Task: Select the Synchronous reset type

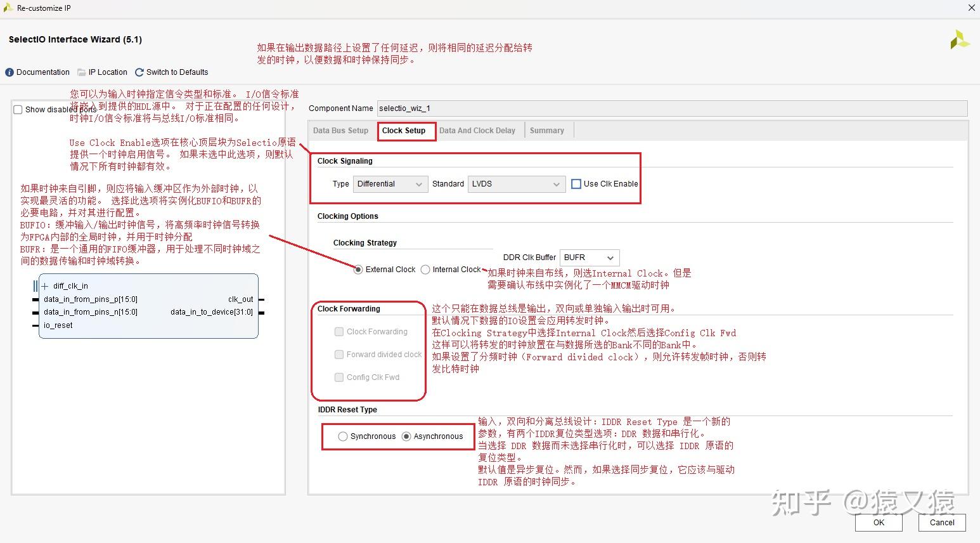Action: [x=343, y=436]
